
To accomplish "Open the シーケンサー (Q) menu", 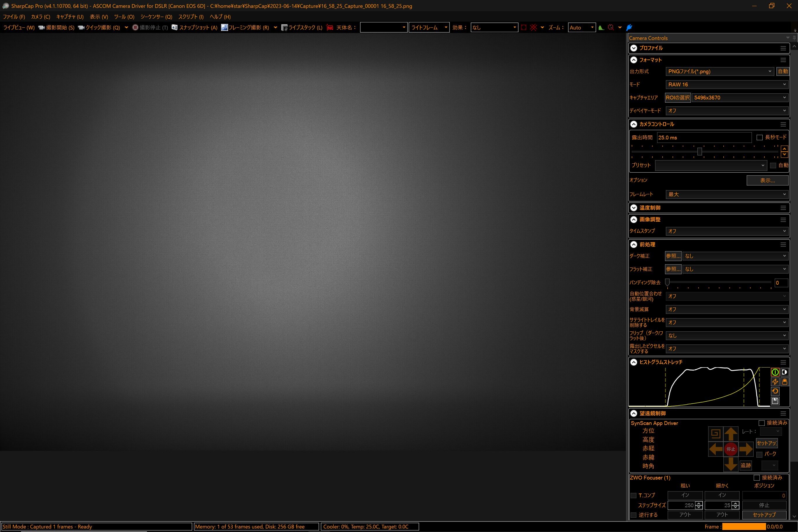I will 156,17.
